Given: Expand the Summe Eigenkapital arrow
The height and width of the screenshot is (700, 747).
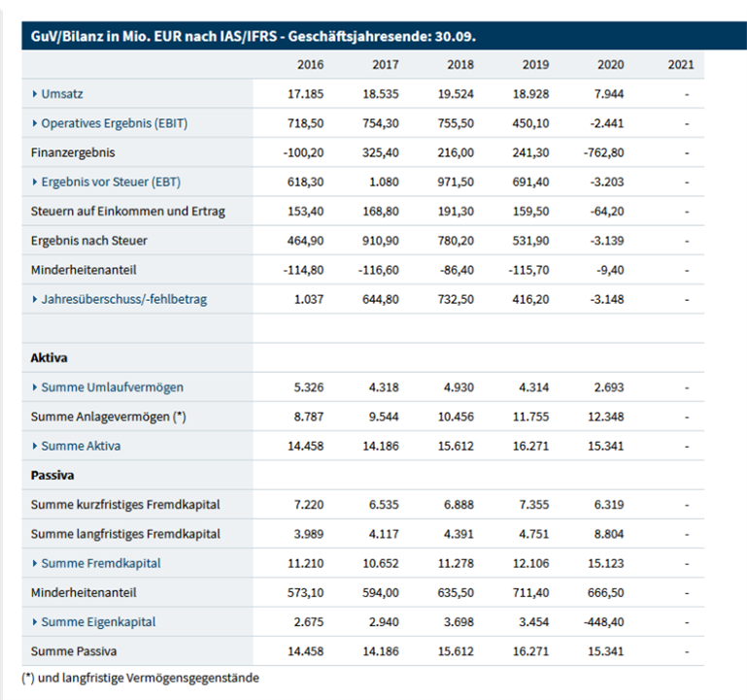Looking at the screenshot, I should 34,622.
